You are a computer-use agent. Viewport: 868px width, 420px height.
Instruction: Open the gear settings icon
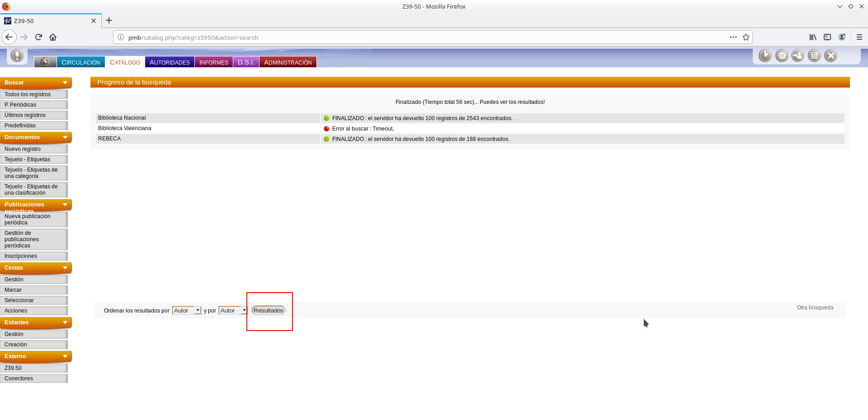782,56
